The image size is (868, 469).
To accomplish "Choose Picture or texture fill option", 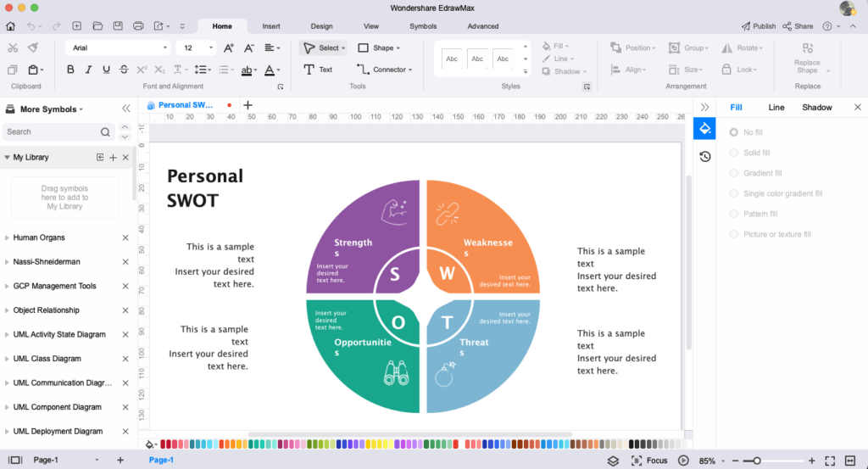I will coord(734,234).
